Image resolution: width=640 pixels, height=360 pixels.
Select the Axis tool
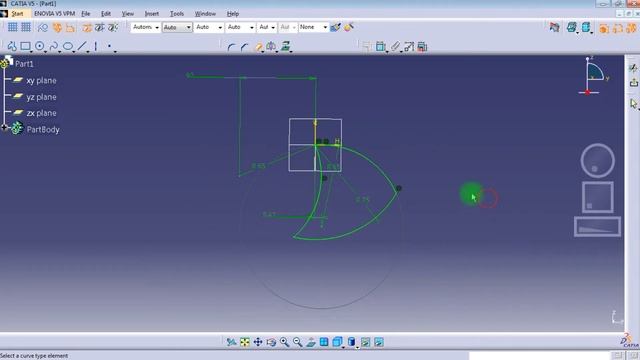click(96, 47)
